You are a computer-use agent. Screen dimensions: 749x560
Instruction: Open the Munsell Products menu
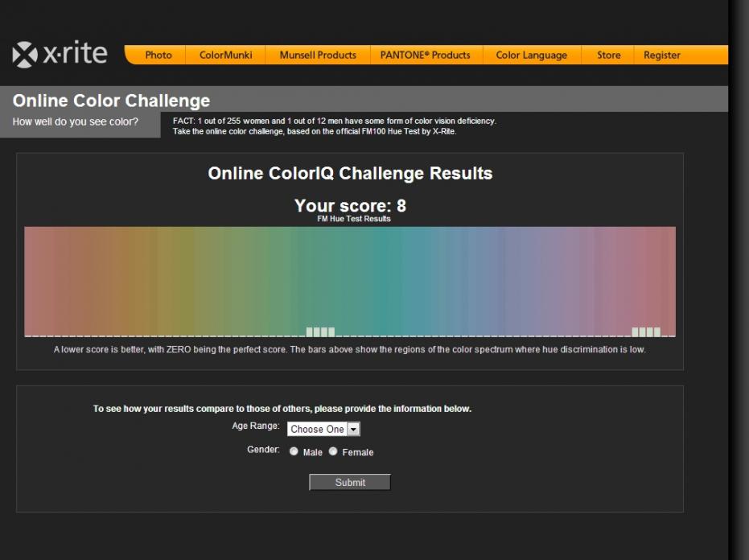pos(318,55)
